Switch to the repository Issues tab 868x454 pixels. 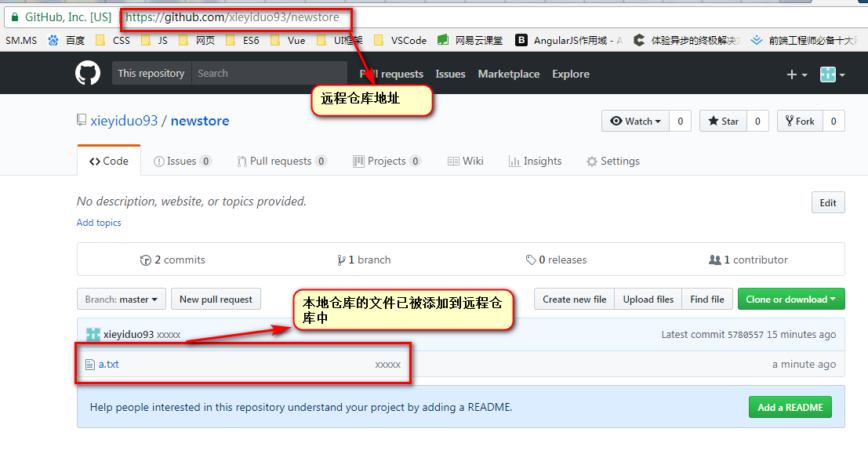click(182, 161)
